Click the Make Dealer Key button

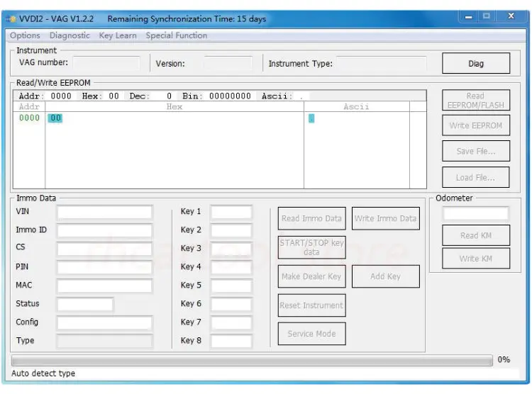point(312,276)
